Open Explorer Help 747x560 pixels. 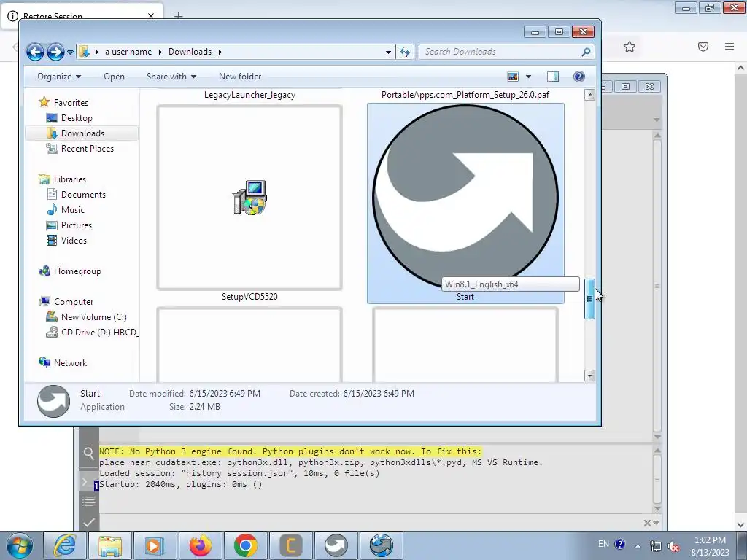[578, 77]
